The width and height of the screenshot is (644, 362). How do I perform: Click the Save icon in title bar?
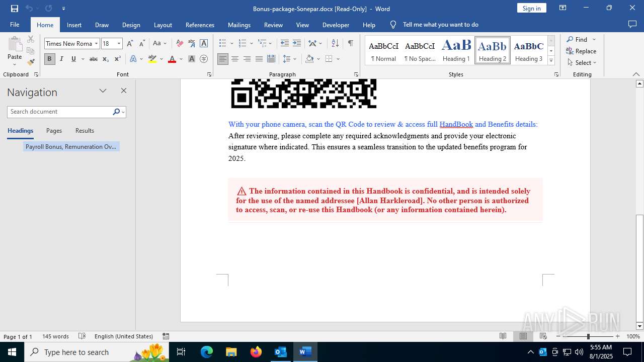[x=15, y=9]
